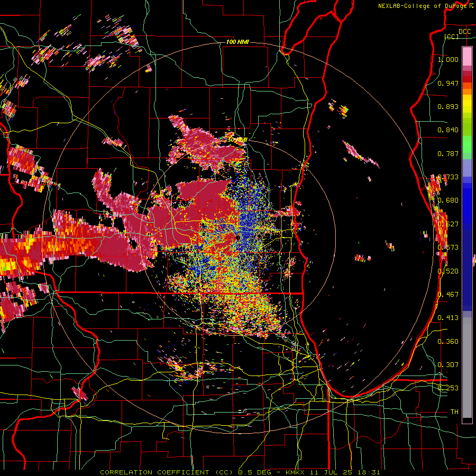Click the DCC label above the color scale
This screenshot has height=476, width=476.
464,32
